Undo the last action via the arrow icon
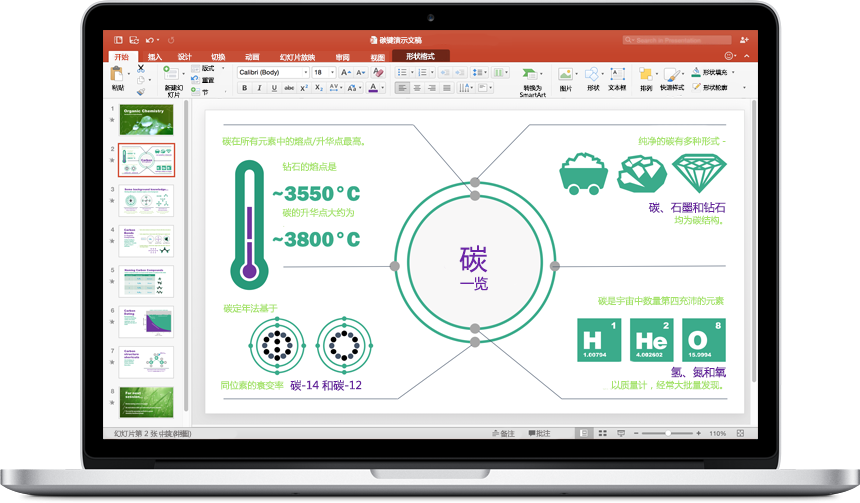Screen dimensions: 860x503 (150, 40)
